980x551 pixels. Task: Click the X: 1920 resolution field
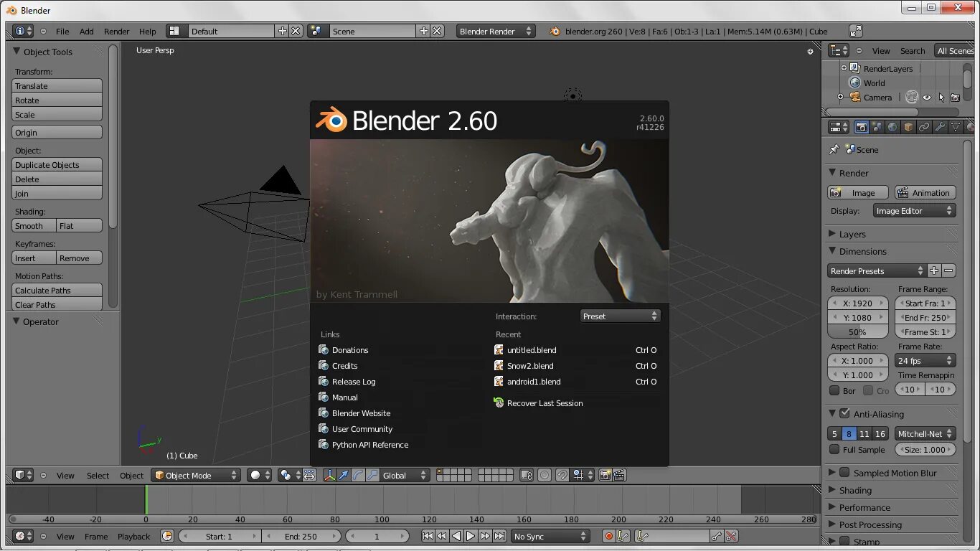tap(858, 303)
